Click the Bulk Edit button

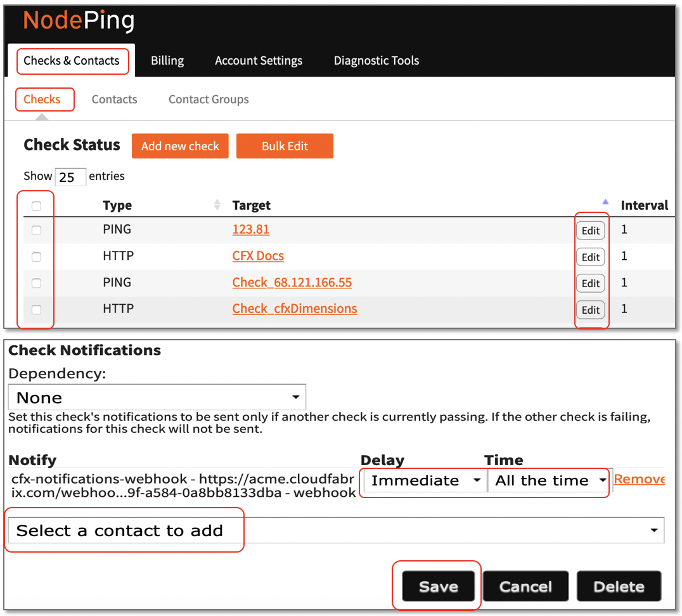tap(285, 146)
